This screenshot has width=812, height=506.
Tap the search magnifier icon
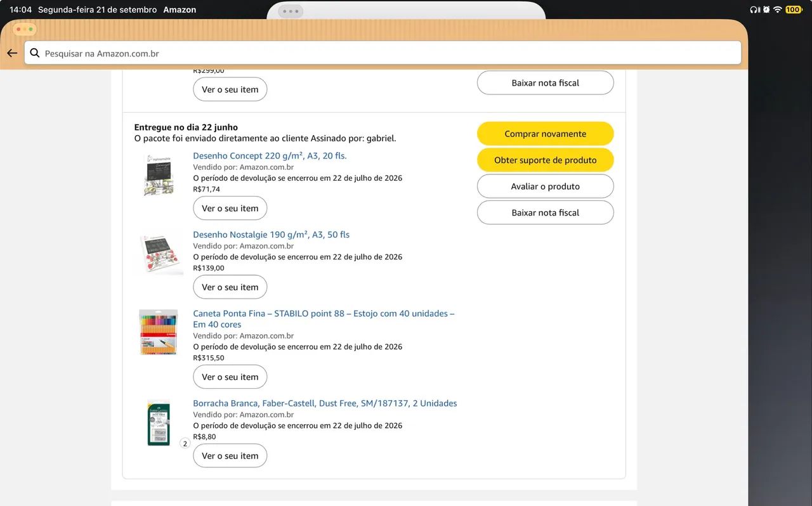(x=35, y=53)
